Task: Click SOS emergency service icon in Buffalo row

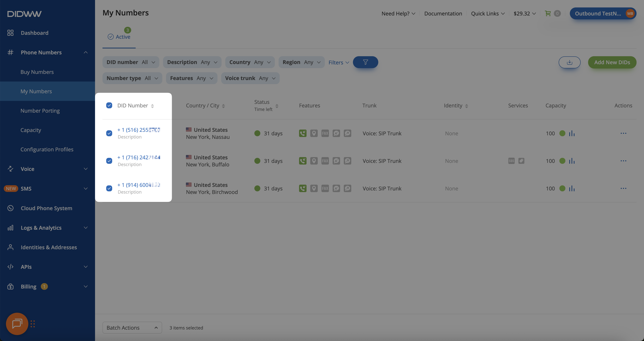Action: [x=511, y=161]
